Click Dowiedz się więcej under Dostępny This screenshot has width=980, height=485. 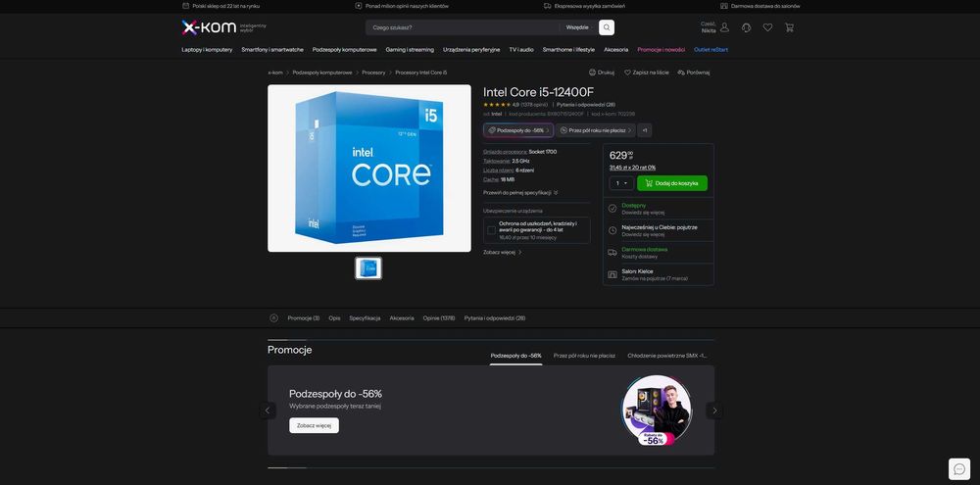coord(643,213)
